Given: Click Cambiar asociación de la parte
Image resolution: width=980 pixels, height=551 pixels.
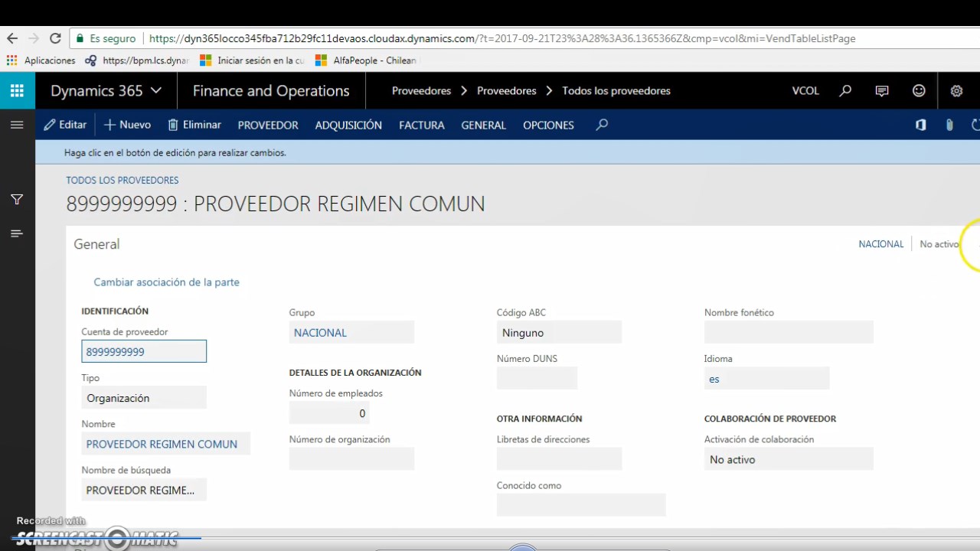Looking at the screenshot, I should point(166,282).
